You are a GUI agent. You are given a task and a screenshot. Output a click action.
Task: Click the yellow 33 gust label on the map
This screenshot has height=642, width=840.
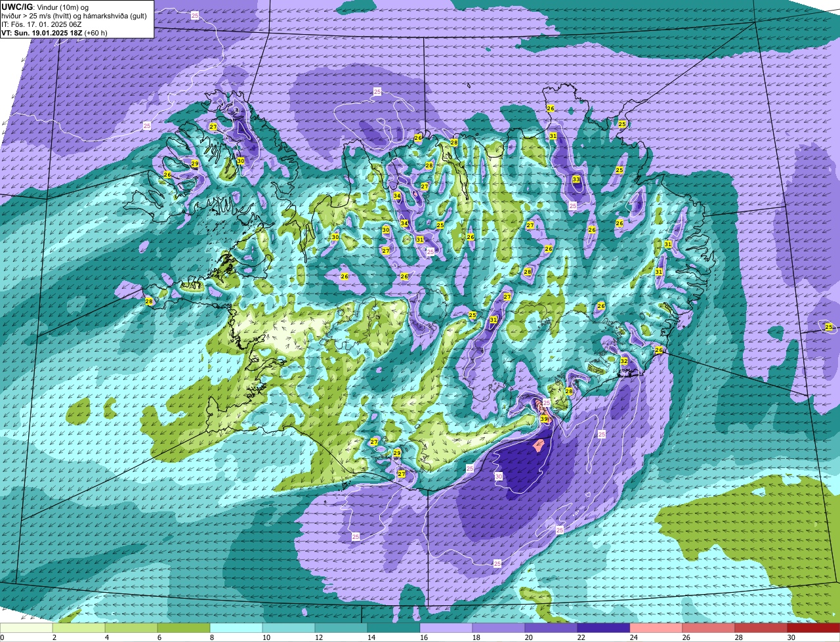(x=576, y=179)
